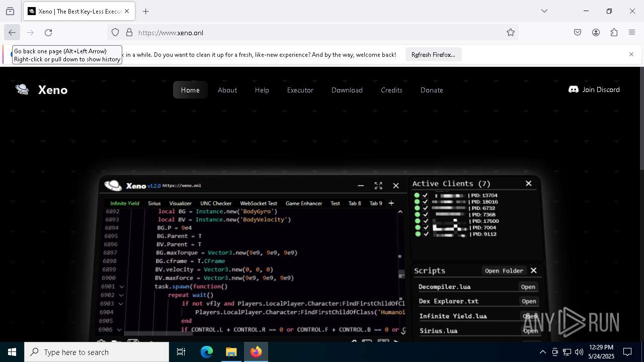644x362 pixels.
Task: View the Credits section
Action: (x=391, y=90)
